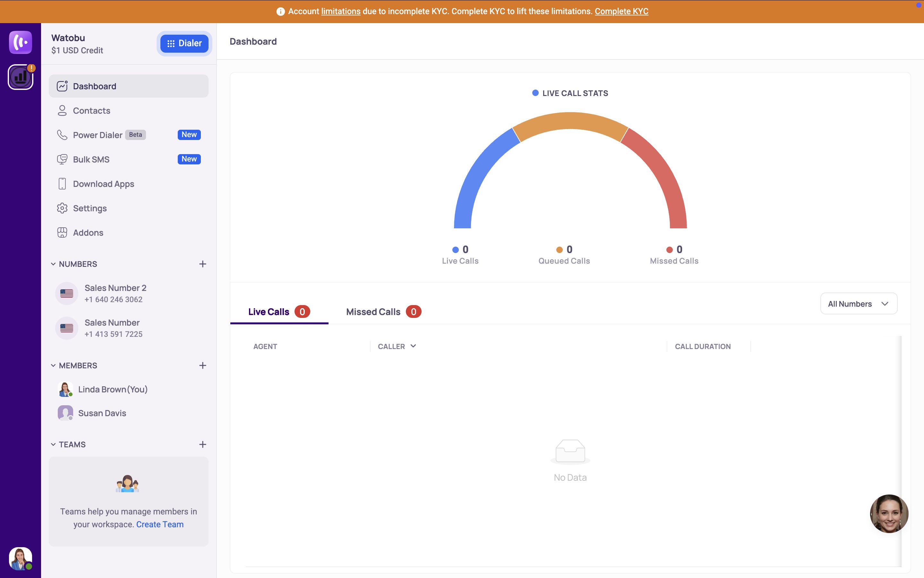This screenshot has height=578, width=924.
Task: Select Linda Brown (You) in the members list
Action: 128,389
